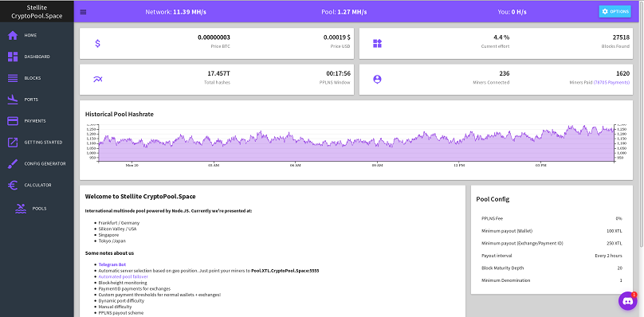Open the Blocks menu item label

point(33,78)
